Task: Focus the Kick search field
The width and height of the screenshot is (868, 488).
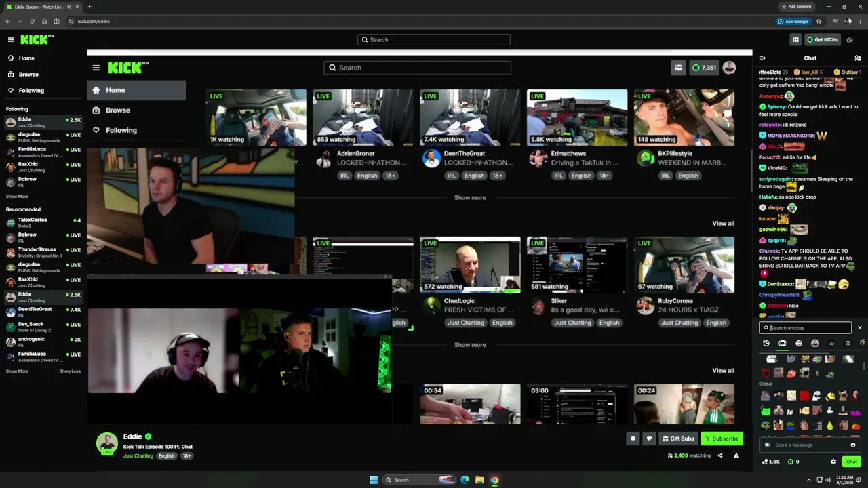Action: pos(434,40)
